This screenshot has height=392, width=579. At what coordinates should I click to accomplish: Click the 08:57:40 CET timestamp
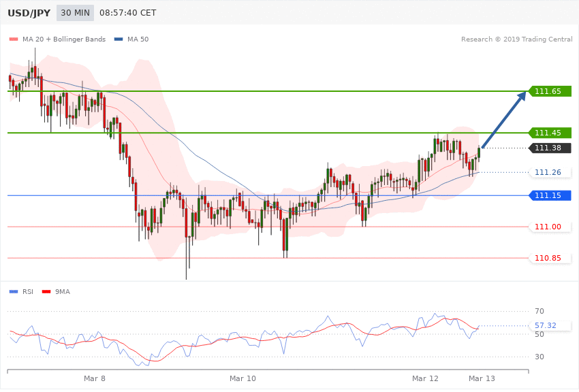[x=128, y=13]
